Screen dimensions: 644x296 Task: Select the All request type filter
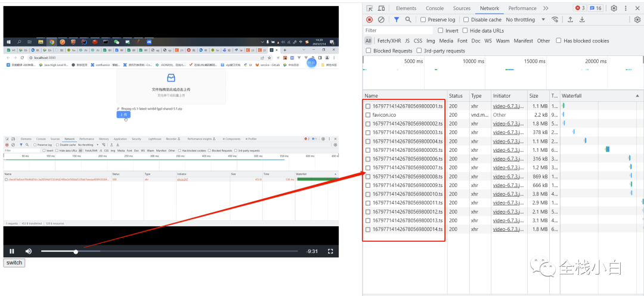coord(369,40)
